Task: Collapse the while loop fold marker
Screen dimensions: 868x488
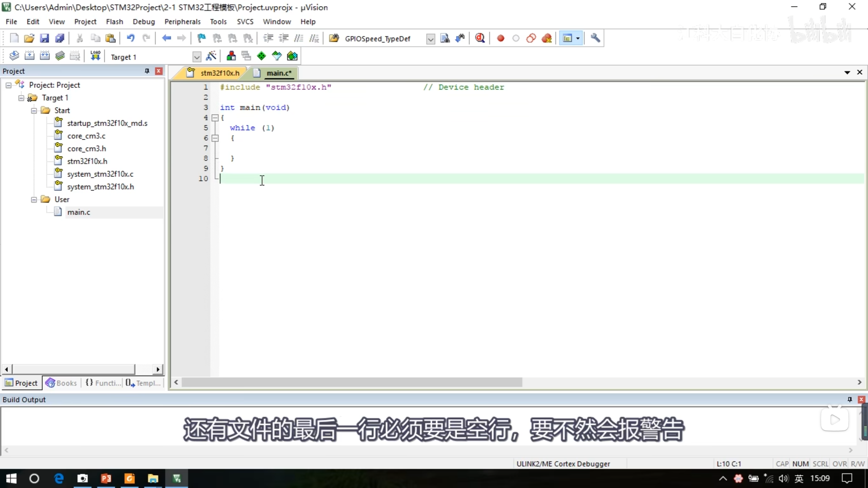Action: tap(215, 138)
